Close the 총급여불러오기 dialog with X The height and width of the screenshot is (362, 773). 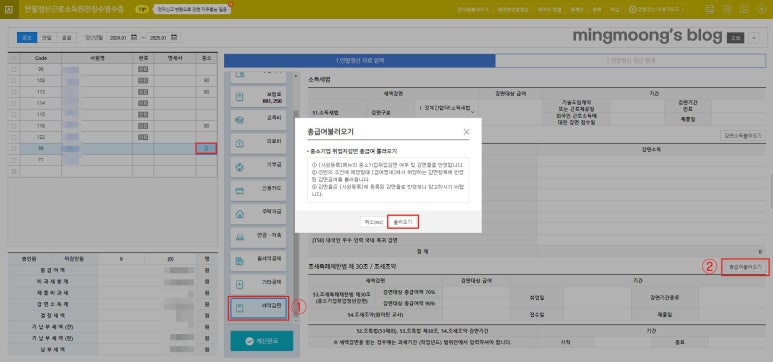click(466, 132)
